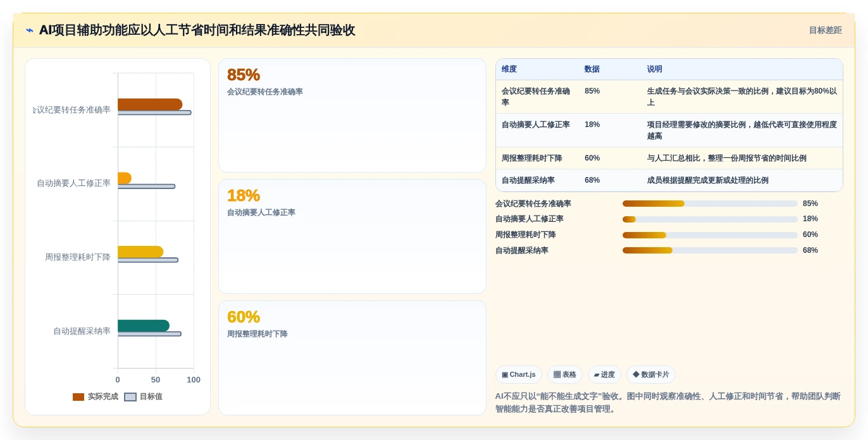Click the orange 实际完成 bar for 会议纪要转任务准确率

click(150, 104)
